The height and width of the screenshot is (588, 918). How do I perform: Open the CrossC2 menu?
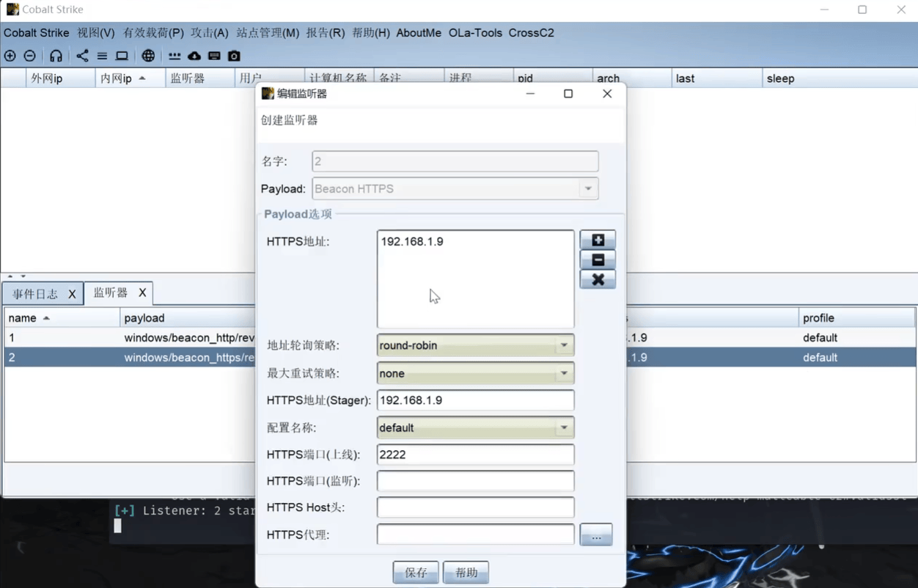click(532, 33)
